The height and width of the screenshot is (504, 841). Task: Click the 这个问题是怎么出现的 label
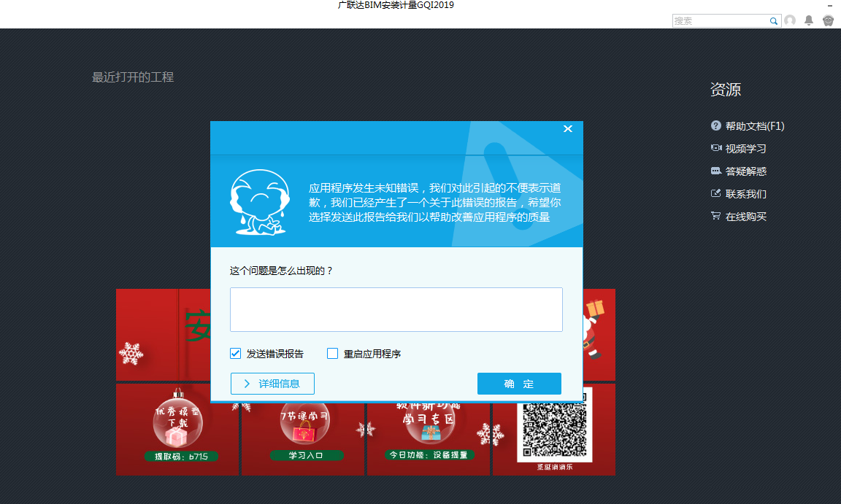pyautogui.click(x=281, y=271)
